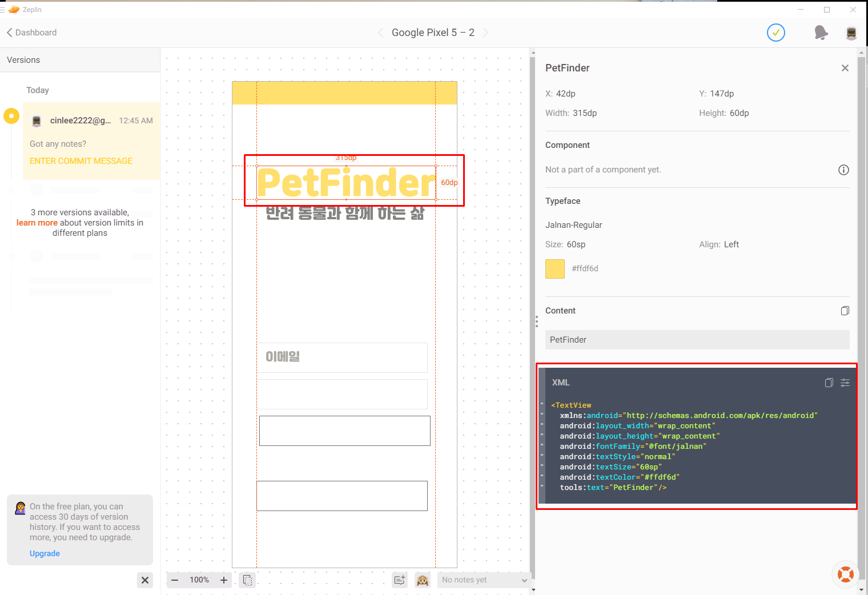Click the vertical panel resize handle dots
Image resolution: width=868 pixels, height=595 pixels.
point(537,321)
